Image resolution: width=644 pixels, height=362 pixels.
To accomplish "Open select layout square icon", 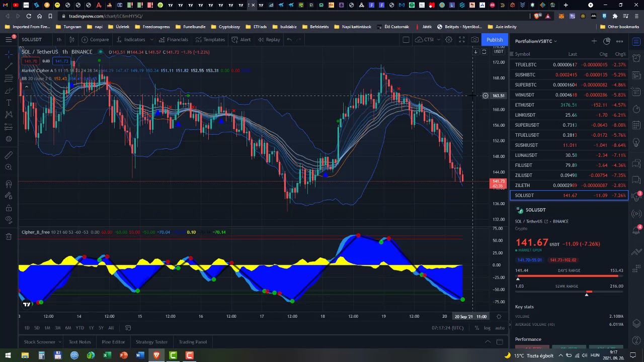I will tap(406, 39).
